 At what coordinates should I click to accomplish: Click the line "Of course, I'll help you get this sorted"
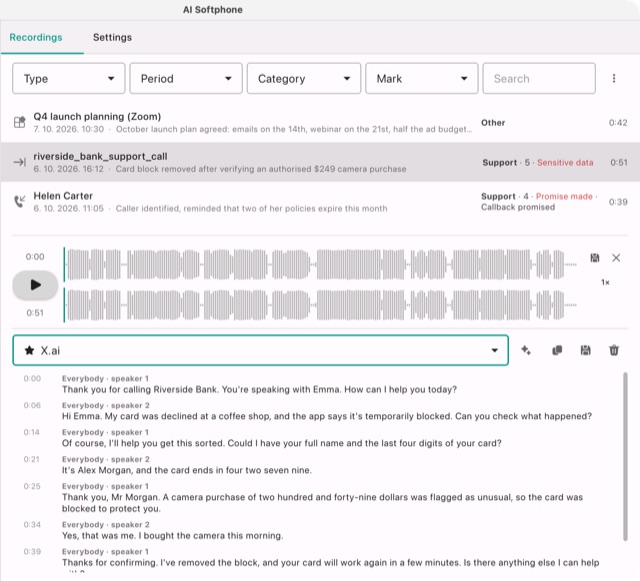coord(282,443)
